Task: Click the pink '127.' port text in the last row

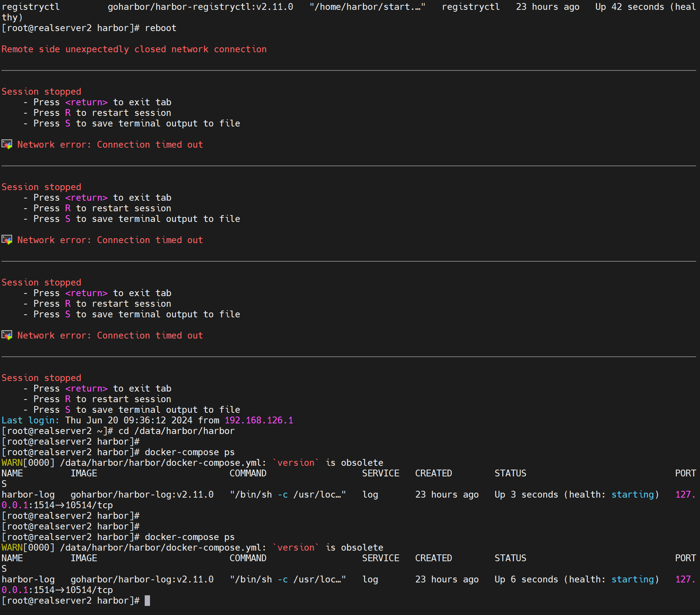Action: 685,579
